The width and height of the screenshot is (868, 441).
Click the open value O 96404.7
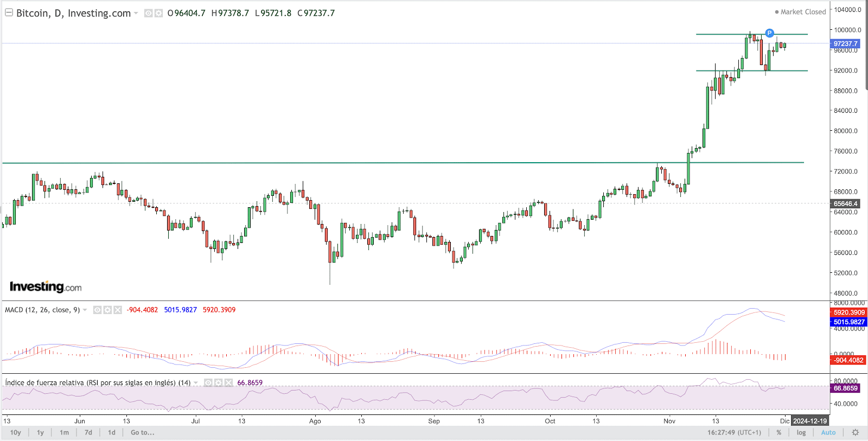[186, 13]
